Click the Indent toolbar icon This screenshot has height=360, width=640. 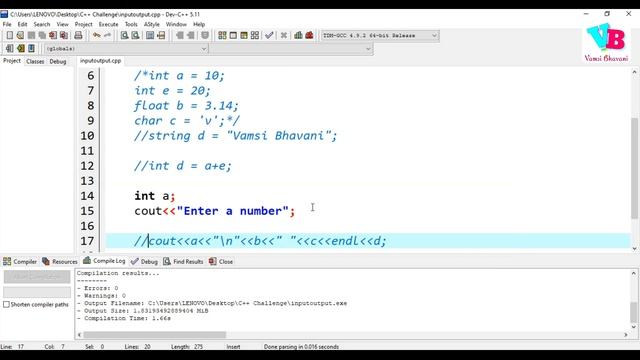(x=180, y=36)
